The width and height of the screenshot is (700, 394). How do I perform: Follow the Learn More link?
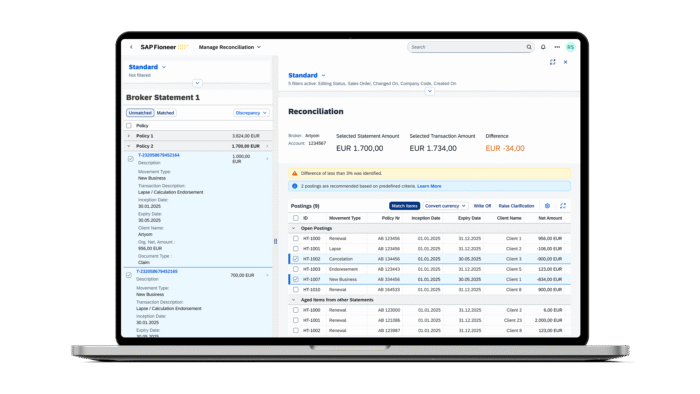429,186
